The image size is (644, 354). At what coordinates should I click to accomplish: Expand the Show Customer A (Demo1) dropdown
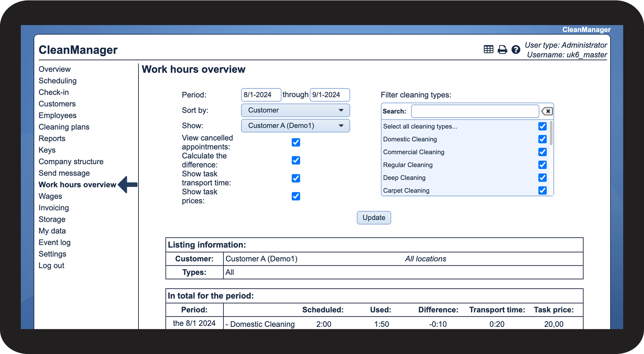pos(295,126)
